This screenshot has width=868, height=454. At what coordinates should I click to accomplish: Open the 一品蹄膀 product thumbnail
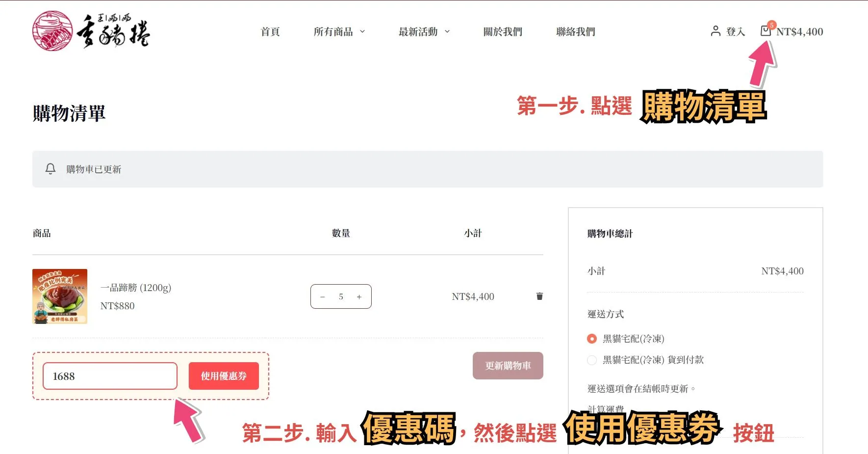pyautogui.click(x=60, y=296)
